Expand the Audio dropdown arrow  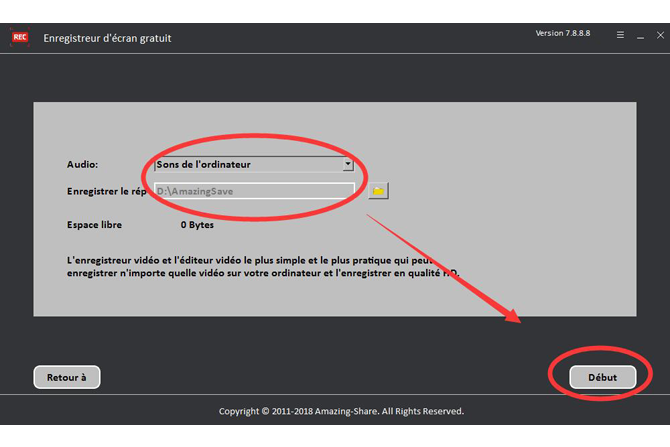point(347,164)
